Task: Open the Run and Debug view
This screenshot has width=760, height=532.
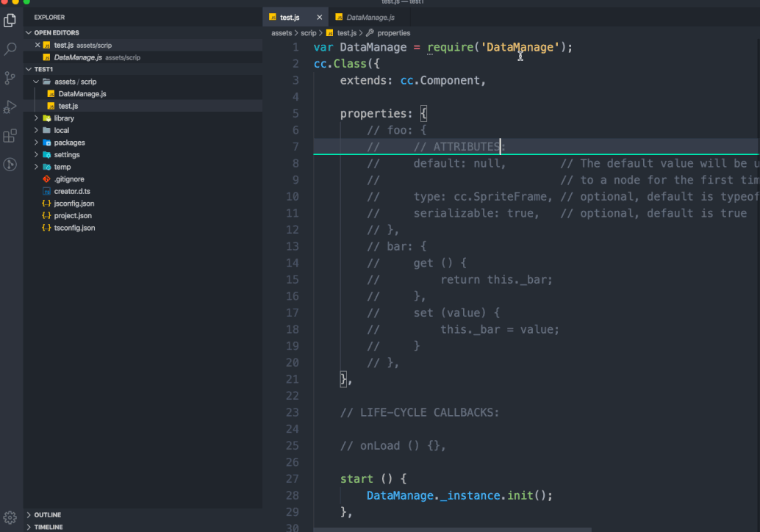Action: tap(10, 106)
